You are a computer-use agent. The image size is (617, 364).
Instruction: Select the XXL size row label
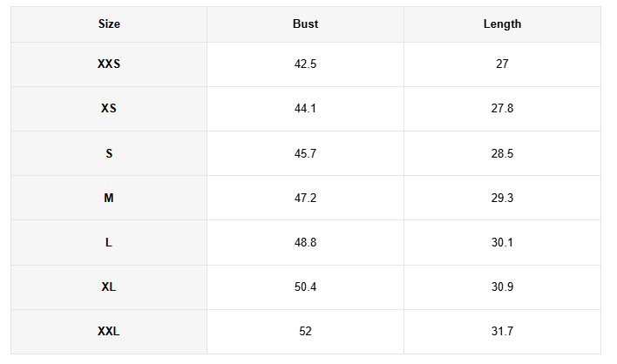[109, 332]
